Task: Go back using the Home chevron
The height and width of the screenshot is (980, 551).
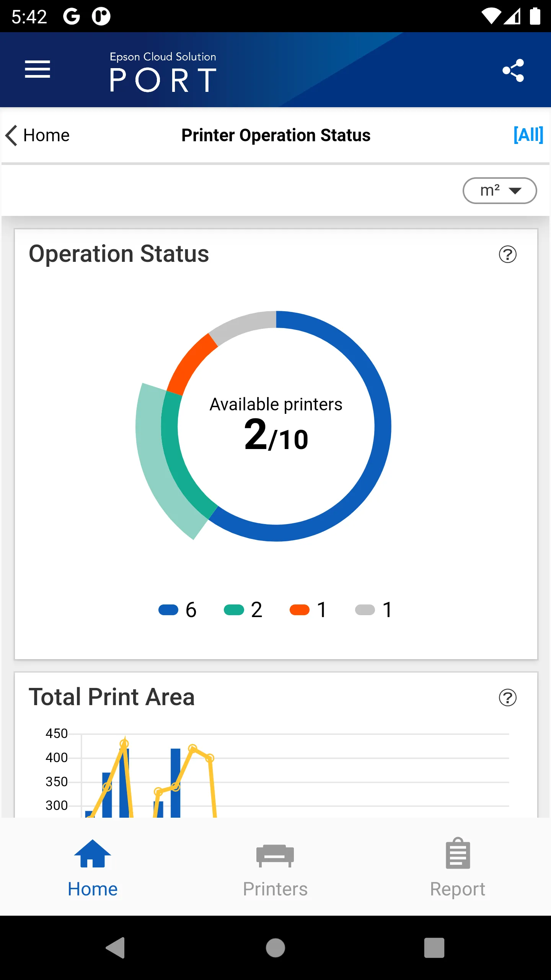Action: pyautogui.click(x=37, y=136)
